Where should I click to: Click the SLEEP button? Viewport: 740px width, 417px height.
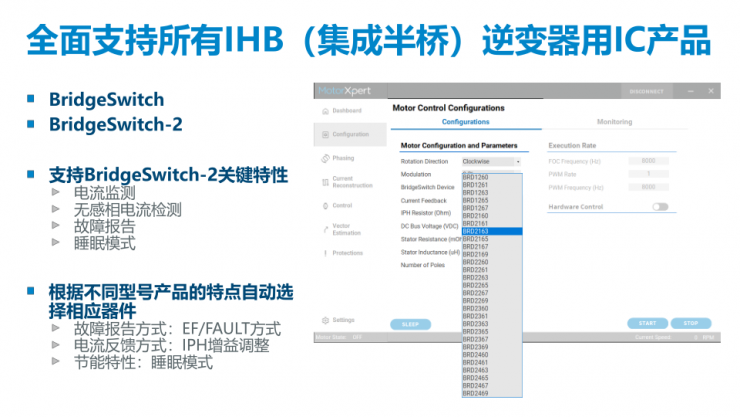coord(410,324)
